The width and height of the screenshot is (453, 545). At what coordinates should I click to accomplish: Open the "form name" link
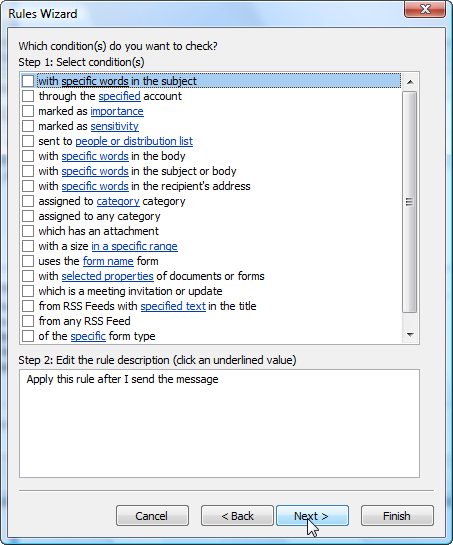(108, 261)
